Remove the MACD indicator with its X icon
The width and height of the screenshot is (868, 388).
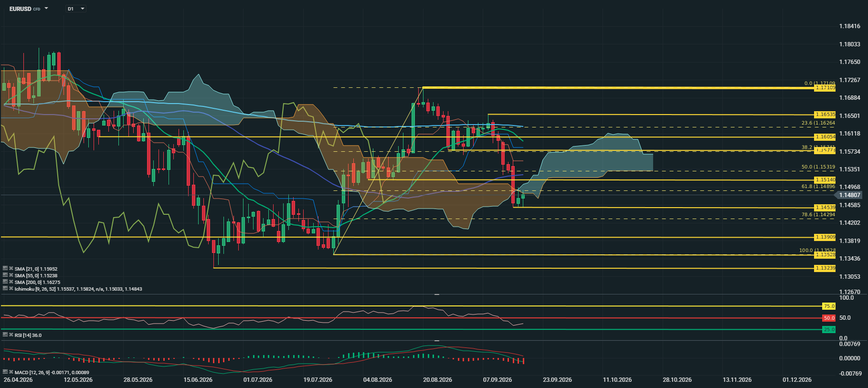[11, 372]
